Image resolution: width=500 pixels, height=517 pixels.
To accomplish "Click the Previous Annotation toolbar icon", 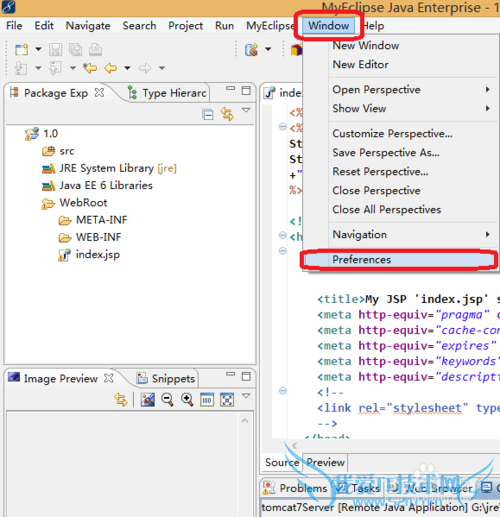I will (x=55, y=68).
